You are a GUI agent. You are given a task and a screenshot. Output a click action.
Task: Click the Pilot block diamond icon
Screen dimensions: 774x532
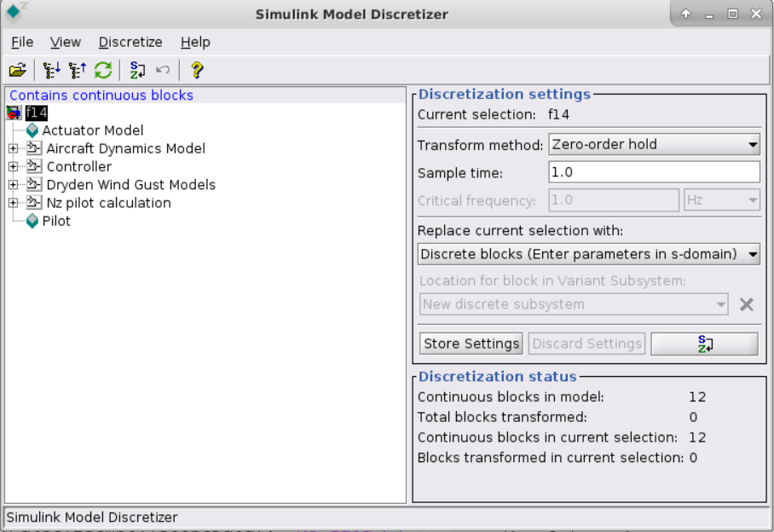click(32, 221)
